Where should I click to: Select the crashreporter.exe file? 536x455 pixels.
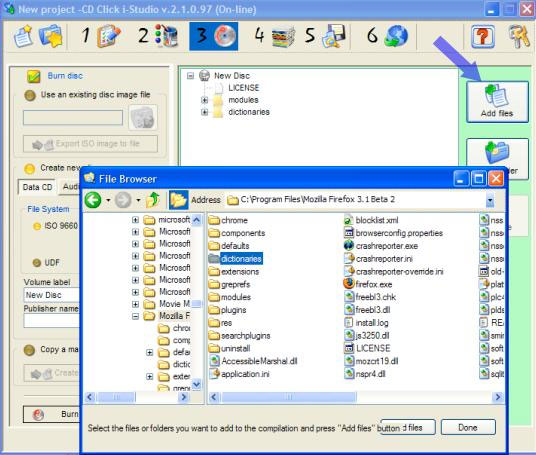tap(381, 246)
